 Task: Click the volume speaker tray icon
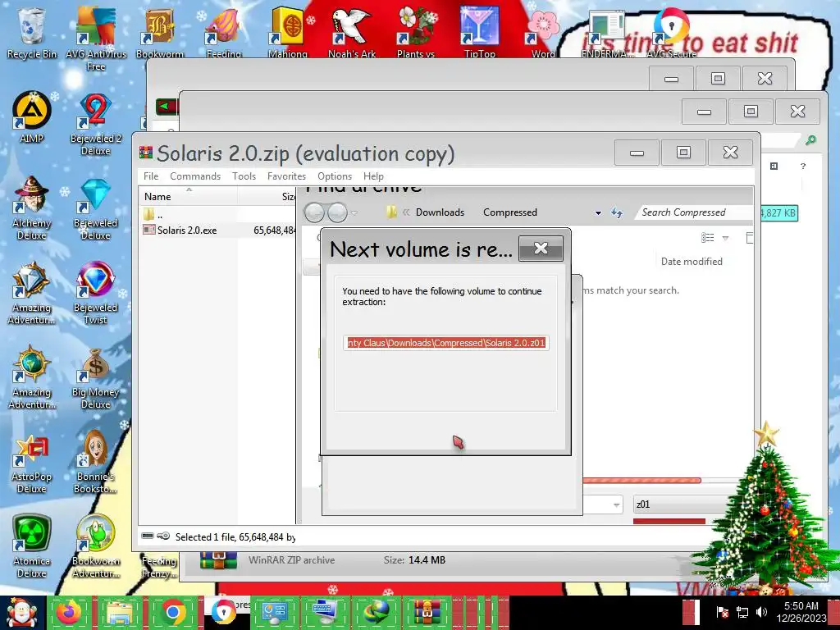coord(762,612)
